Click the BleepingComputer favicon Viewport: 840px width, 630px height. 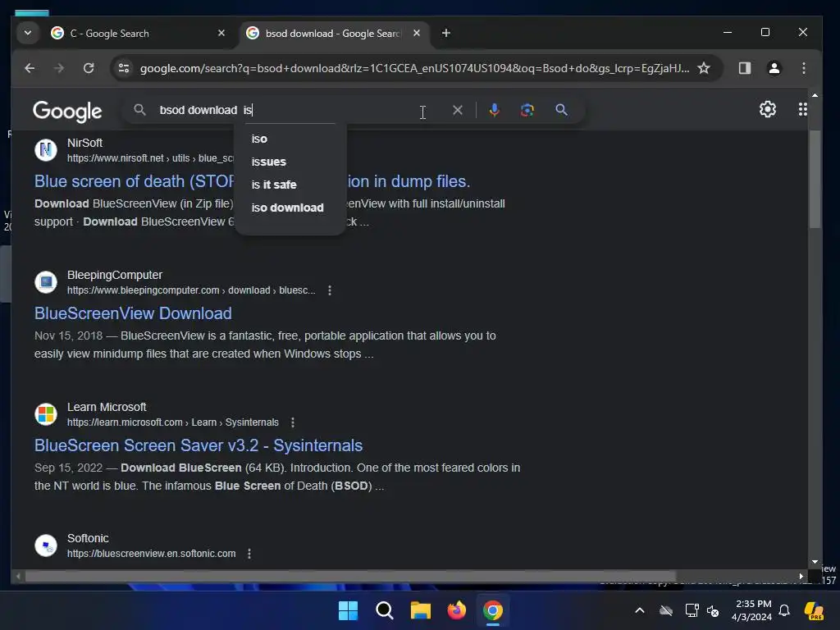pyautogui.click(x=46, y=282)
